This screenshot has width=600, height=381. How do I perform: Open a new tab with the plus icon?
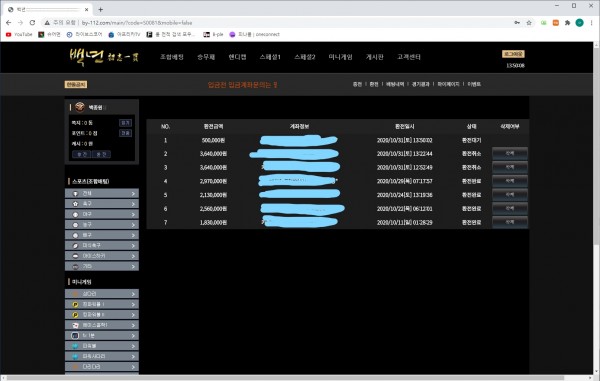tap(101, 10)
